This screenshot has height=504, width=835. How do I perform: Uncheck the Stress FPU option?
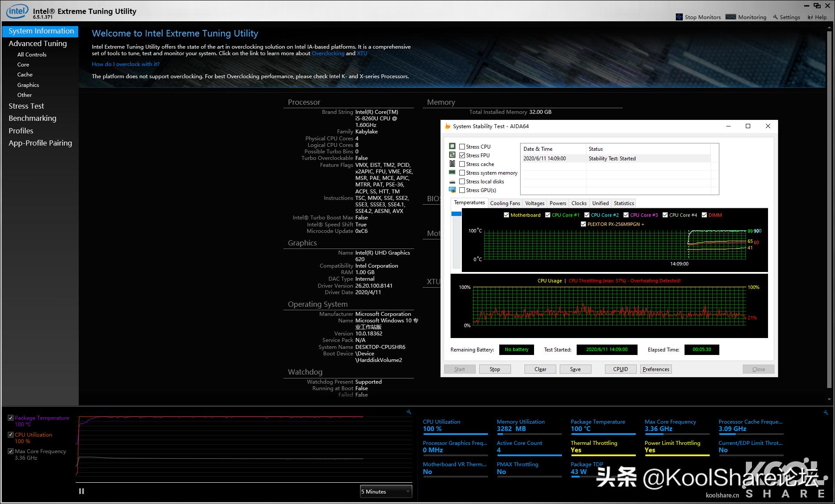[462, 155]
